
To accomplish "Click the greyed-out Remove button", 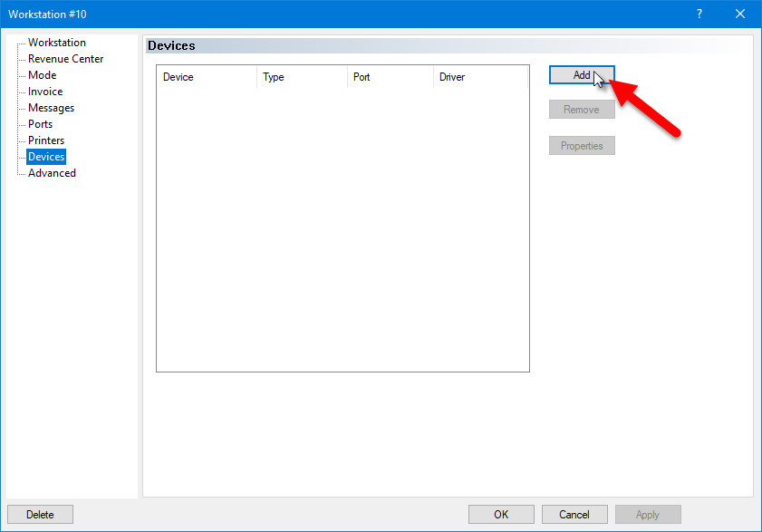I will pyautogui.click(x=582, y=110).
